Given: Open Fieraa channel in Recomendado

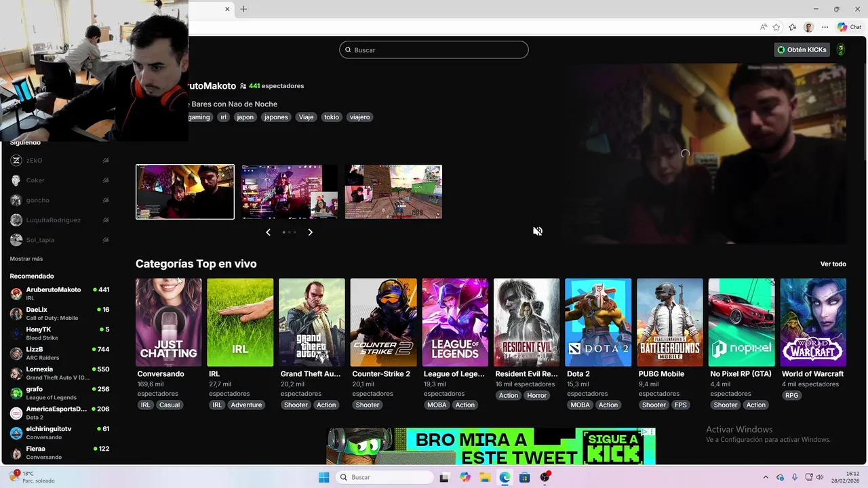Looking at the screenshot, I should click(60, 453).
